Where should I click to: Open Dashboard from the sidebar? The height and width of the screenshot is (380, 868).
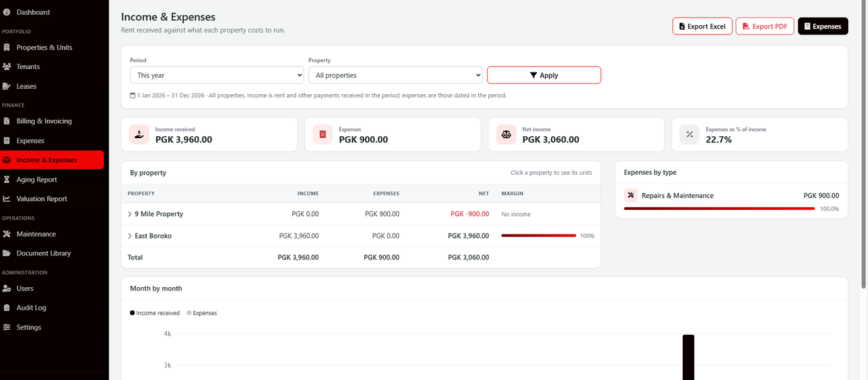point(52,12)
